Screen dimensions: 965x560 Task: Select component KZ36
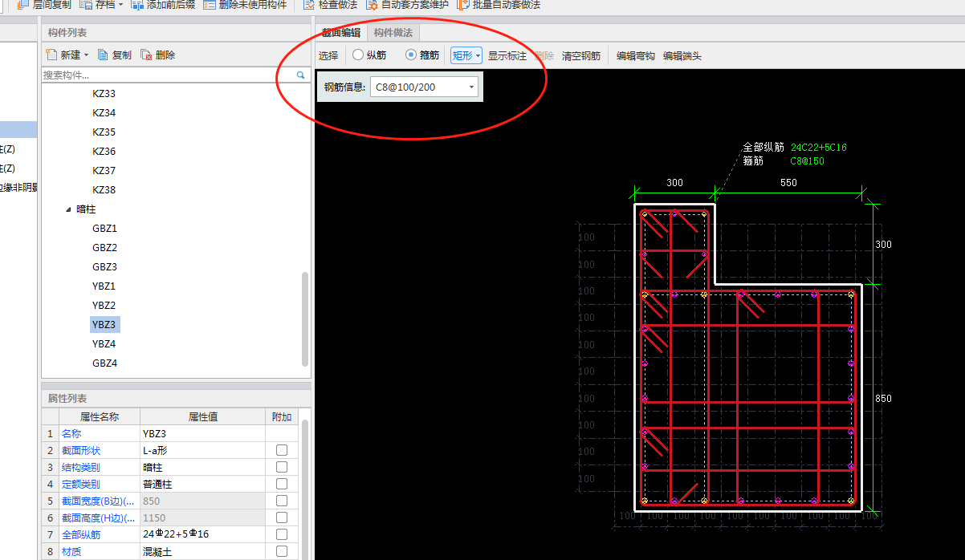coord(104,152)
